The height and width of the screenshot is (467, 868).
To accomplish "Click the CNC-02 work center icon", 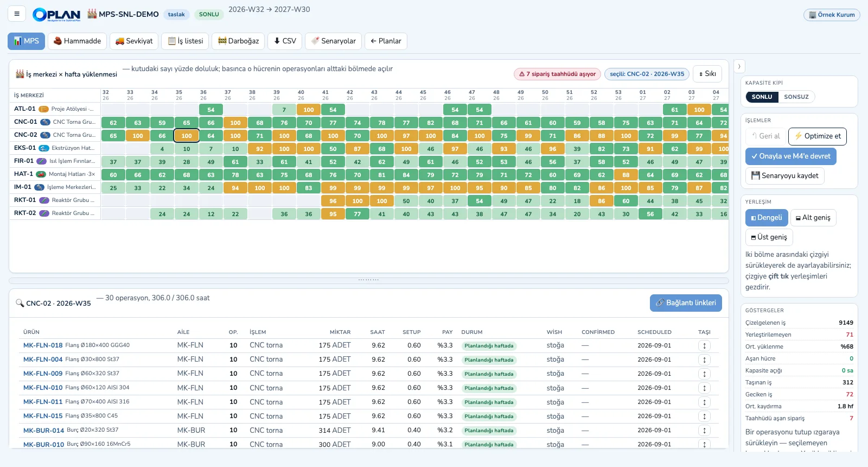I will pos(46,135).
